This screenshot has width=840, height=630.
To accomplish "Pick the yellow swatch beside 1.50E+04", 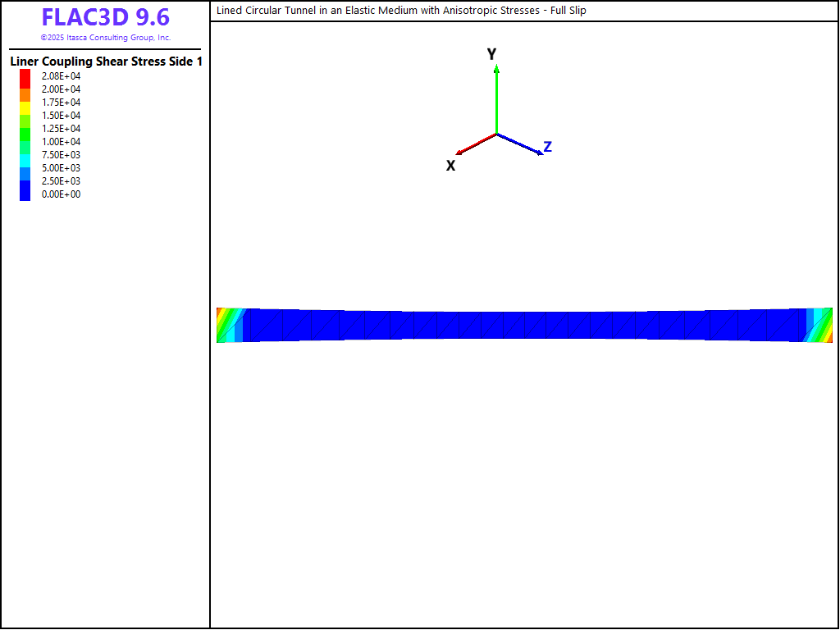I will [x=25, y=110].
